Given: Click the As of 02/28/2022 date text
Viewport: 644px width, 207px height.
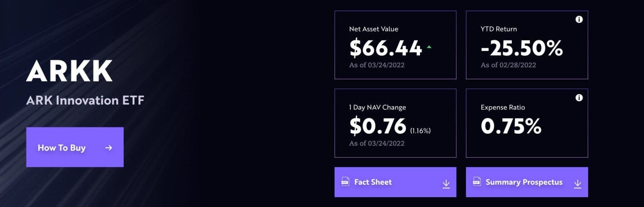Looking at the screenshot, I should tap(508, 65).
